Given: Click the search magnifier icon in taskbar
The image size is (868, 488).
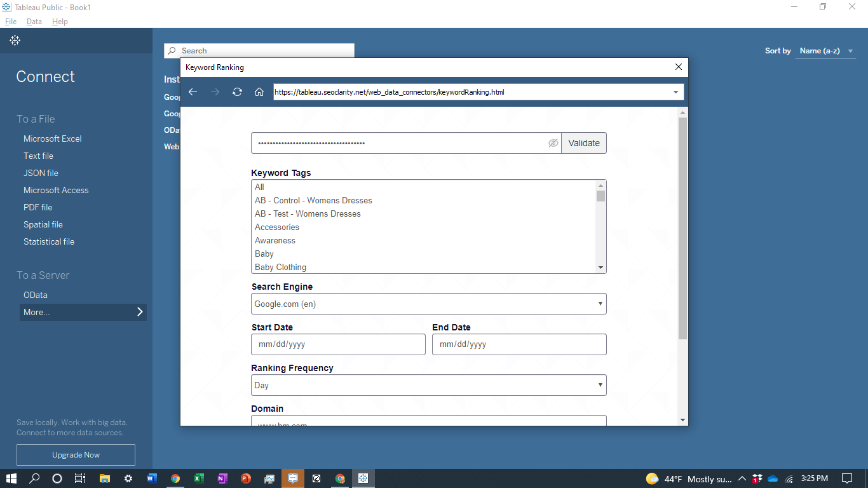Looking at the screenshot, I should point(34,478).
